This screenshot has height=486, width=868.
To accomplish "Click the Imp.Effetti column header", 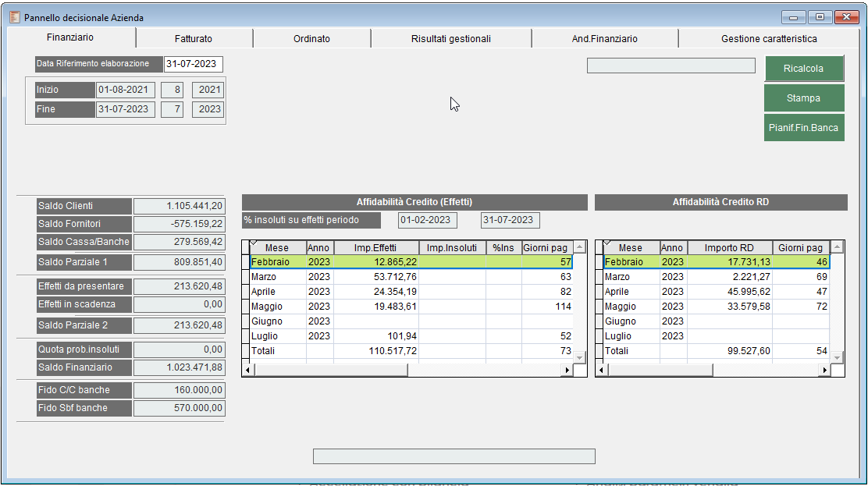I will pyautogui.click(x=375, y=248).
